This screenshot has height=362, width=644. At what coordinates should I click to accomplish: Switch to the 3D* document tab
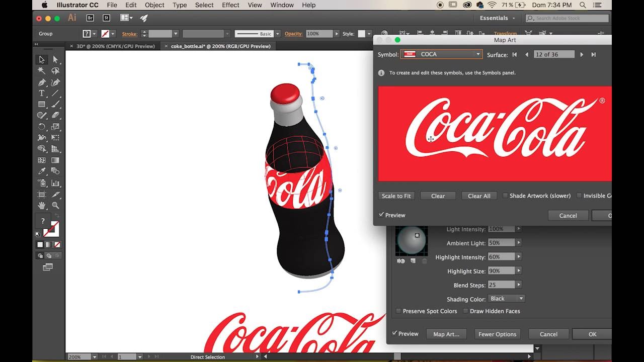(x=115, y=46)
